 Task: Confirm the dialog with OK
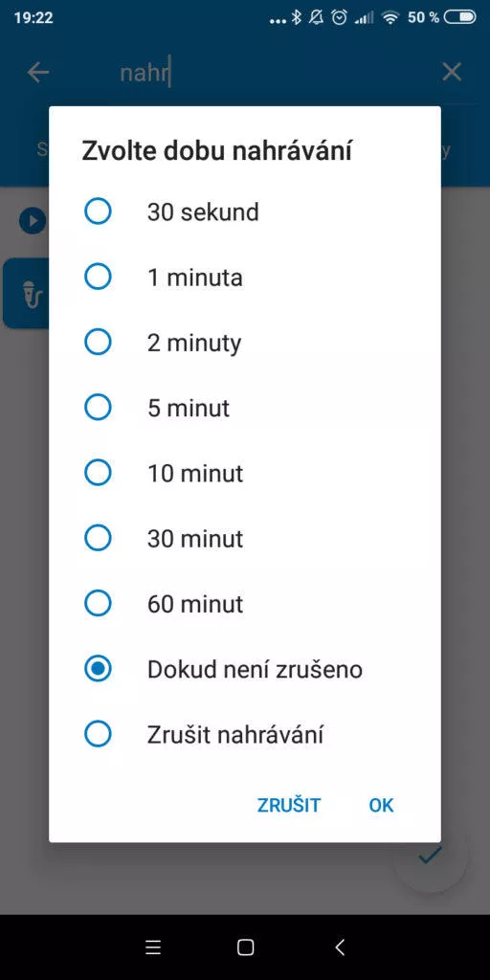coord(381,805)
